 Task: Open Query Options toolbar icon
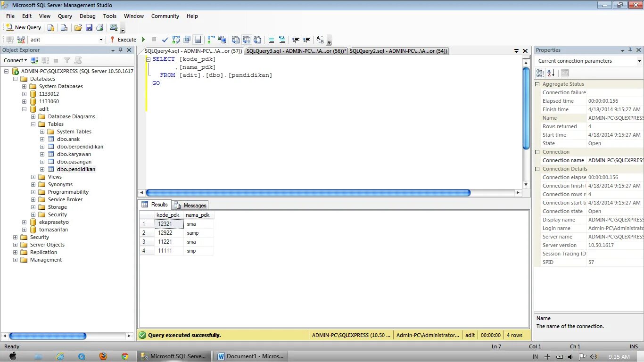coord(187,40)
